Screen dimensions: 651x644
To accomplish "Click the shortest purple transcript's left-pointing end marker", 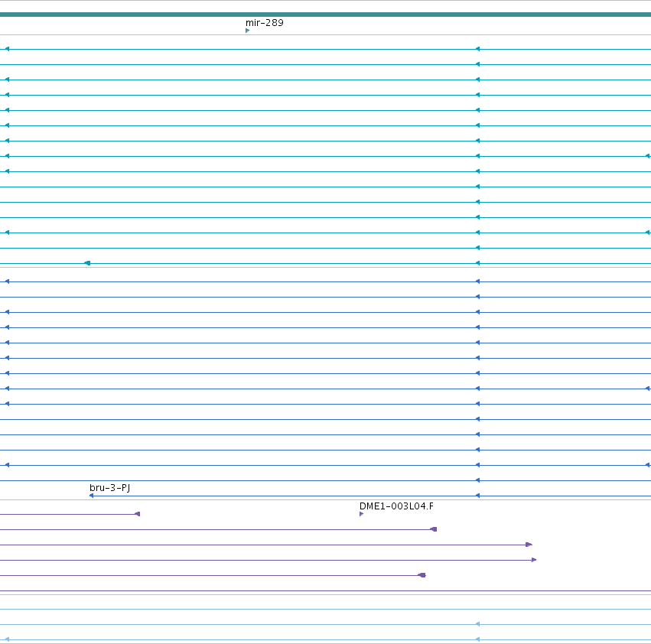I will click(x=138, y=514).
